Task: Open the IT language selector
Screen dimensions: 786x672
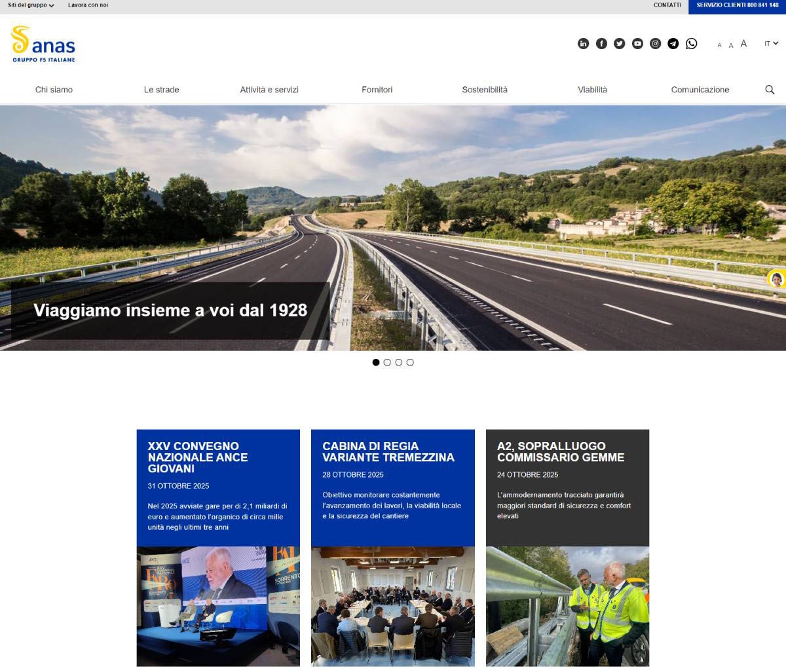Action: [770, 43]
